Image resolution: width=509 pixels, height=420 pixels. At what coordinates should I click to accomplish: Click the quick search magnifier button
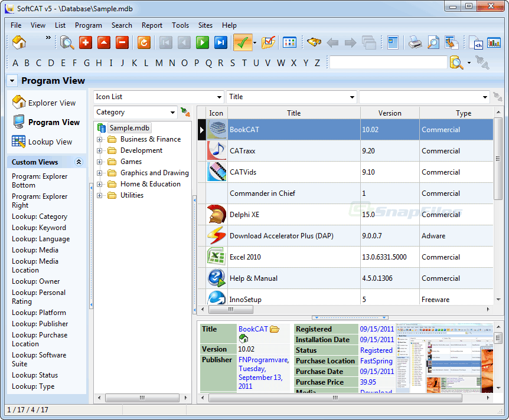pyautogui.click(x=456, y=63)
